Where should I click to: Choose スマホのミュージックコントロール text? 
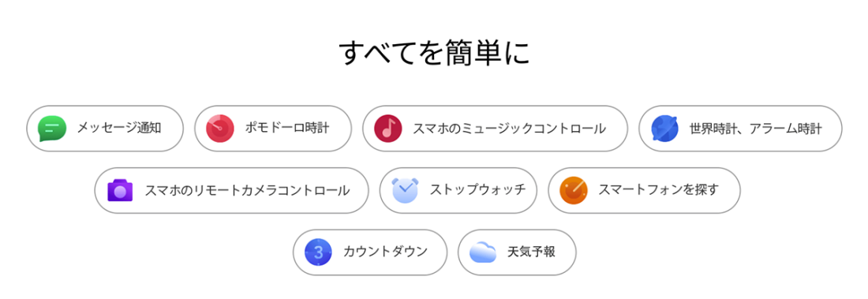coord(509,129)
